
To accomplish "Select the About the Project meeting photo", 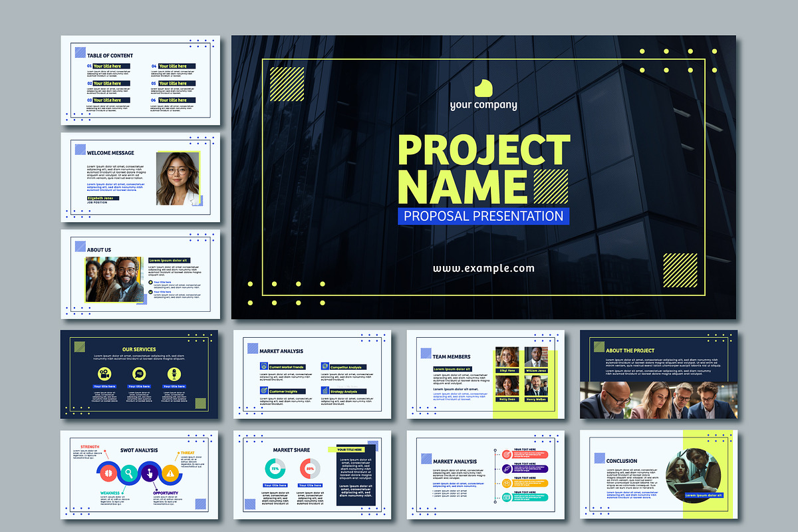I will (x=658, y=400).
